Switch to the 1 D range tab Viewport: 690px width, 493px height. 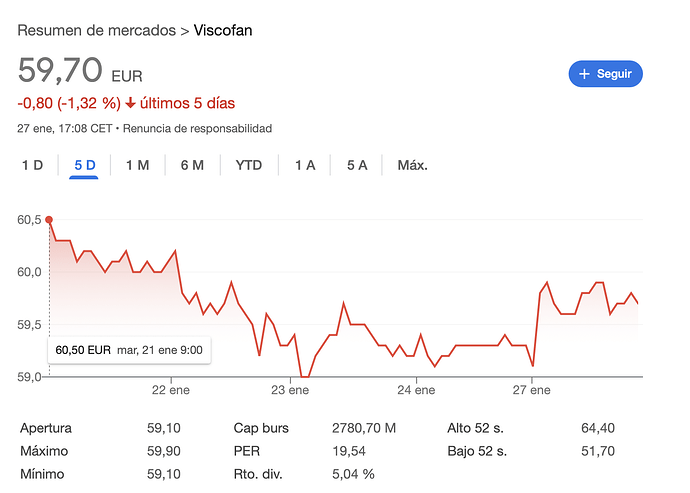click(33, 165)
